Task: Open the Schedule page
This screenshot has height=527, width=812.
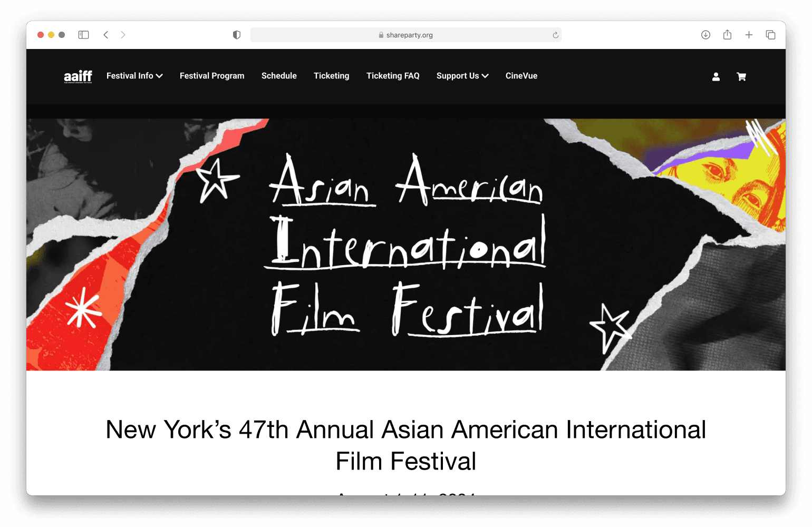Action: pyautogui.click(x=279, y=76)
